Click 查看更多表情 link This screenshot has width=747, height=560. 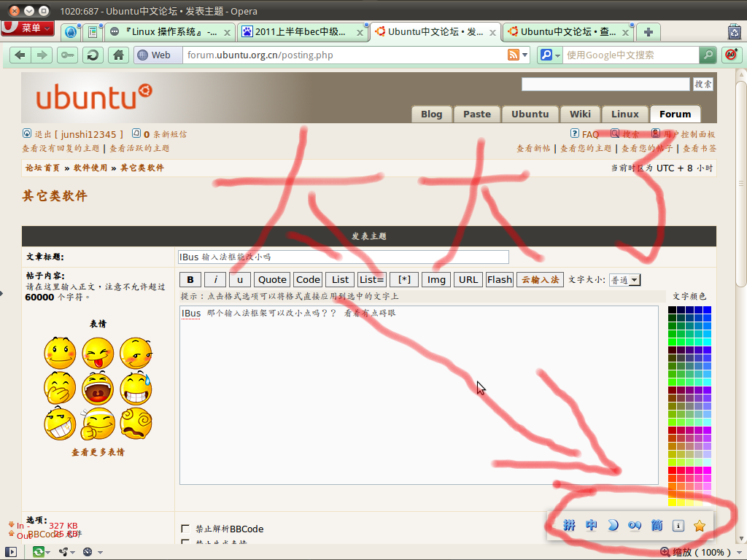(98, 452)
